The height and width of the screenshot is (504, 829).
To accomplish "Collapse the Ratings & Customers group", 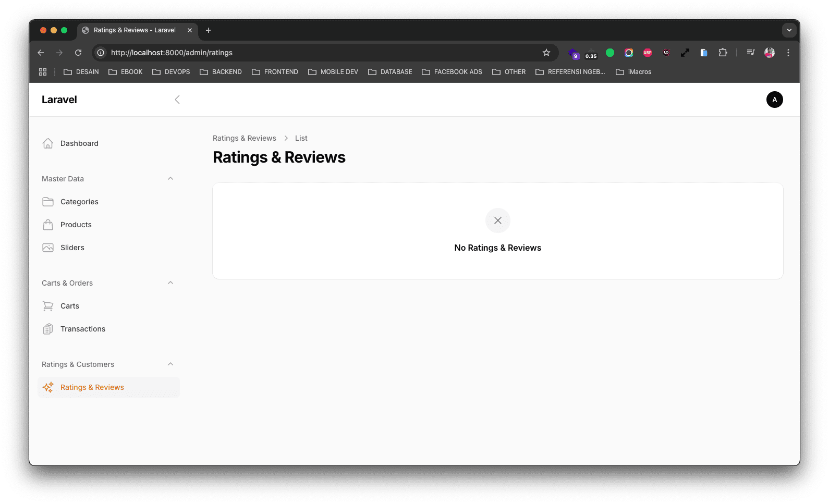I will coord(170,364).
